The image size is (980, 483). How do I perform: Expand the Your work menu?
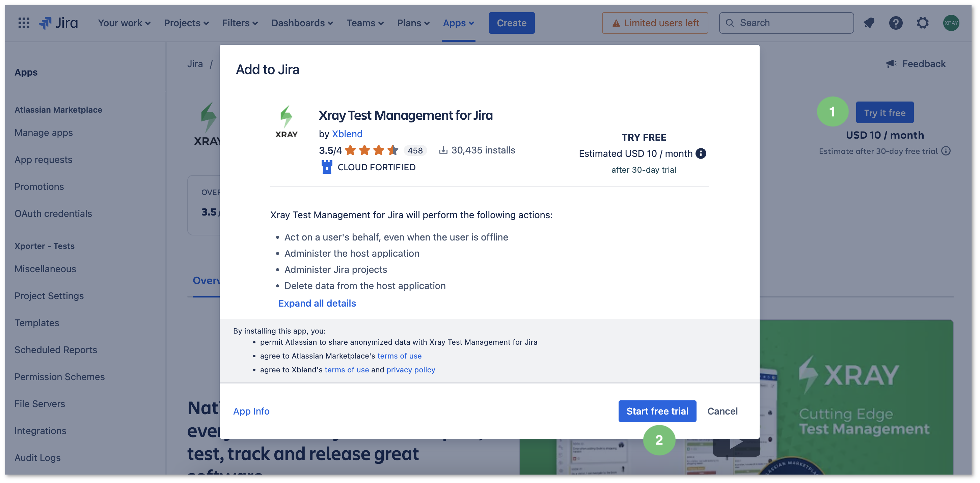(x=124, y=23)
